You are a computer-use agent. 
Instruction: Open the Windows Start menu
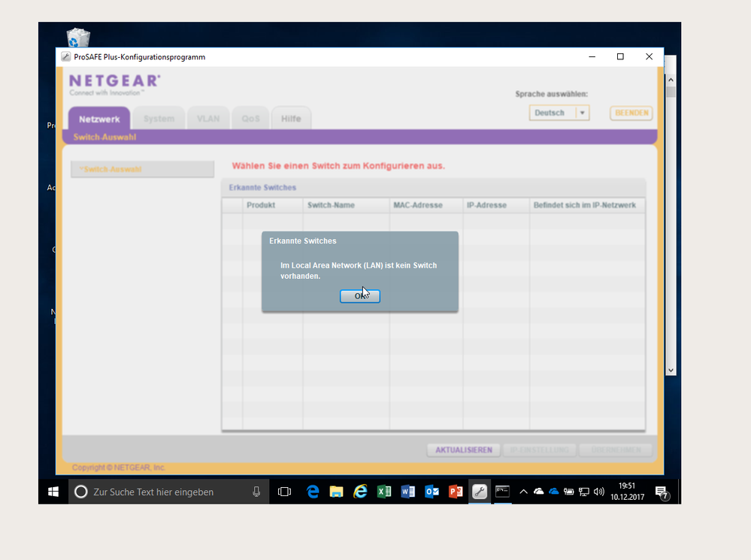(53, 492)
